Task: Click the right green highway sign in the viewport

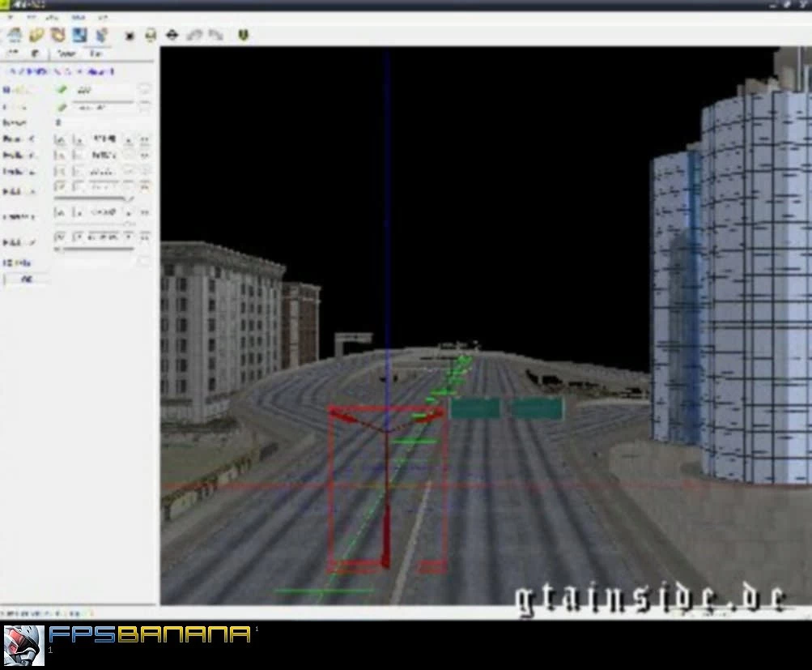Action: 537,408
